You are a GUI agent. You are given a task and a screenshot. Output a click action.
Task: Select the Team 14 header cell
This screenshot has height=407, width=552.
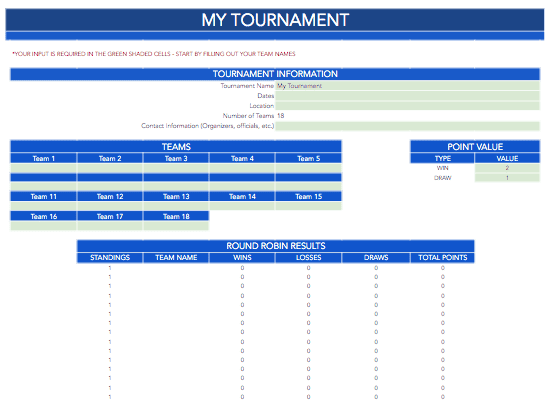click(x=242, y=196)
